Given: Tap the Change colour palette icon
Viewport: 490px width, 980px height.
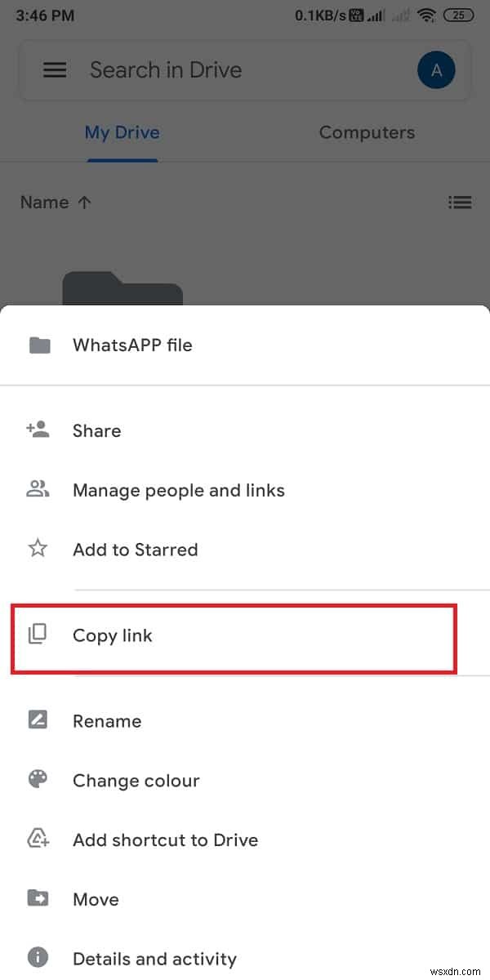Looking at the screenshot, I should pyautogui.click(x=38, y=780).
